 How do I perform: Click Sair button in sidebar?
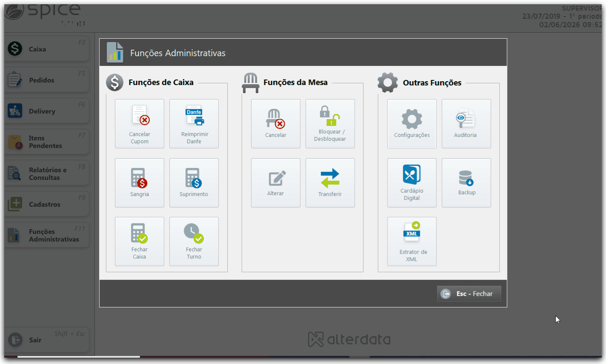tap(47, 340)
